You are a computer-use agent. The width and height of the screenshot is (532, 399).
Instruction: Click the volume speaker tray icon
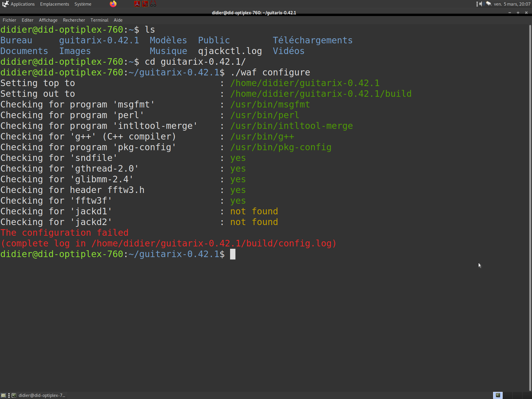click(x=481, y=4)
